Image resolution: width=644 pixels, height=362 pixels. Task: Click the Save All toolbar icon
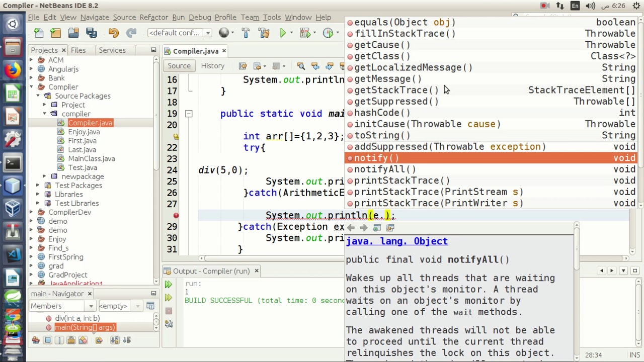tap(91, 33)
